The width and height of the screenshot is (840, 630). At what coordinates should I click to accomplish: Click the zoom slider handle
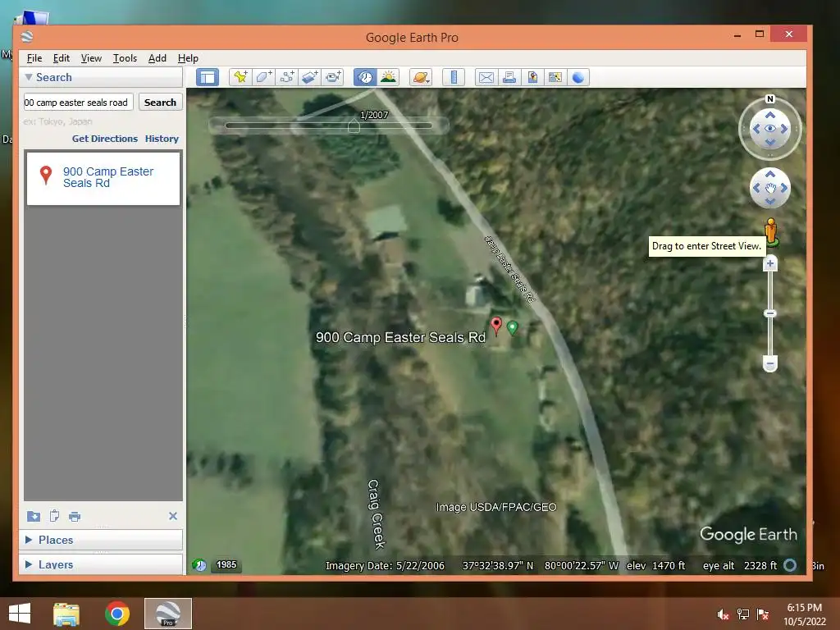coord(769,313)
